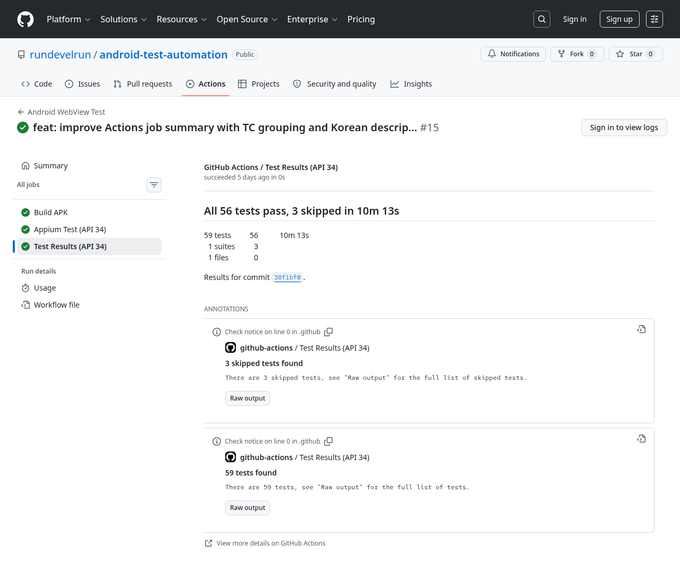
Task: Open commit 38f1bf0 link
Action: (287, 278)
